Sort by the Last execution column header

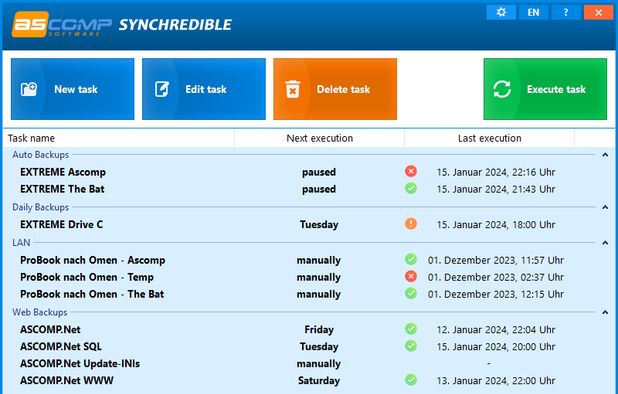[490, 138]
